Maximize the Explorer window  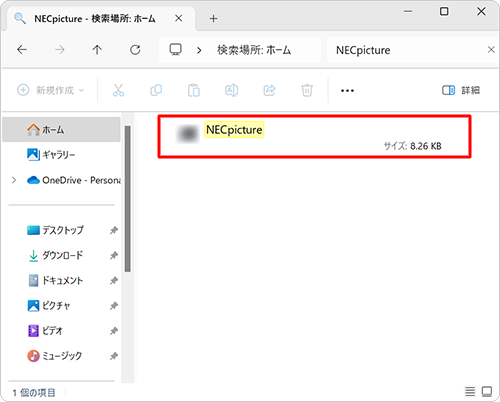[x=444, y=11]
